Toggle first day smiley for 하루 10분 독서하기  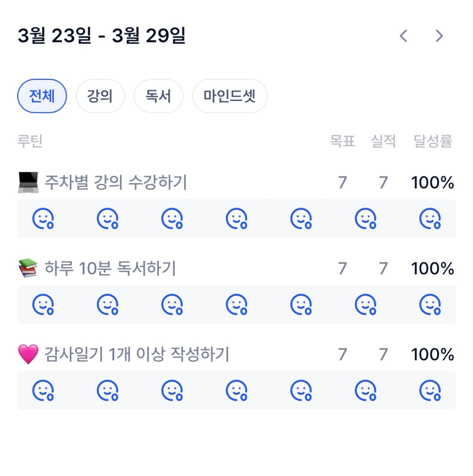pos(43,305)
